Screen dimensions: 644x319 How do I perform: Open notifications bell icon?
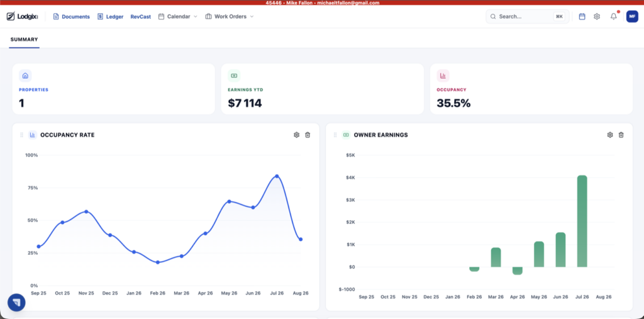[x=614, y=16]
